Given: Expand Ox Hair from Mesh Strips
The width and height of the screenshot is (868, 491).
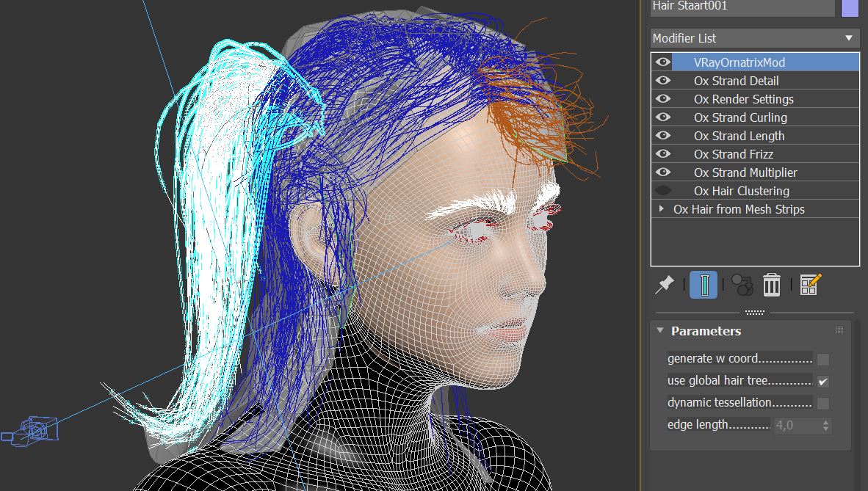Looking at the screenshot, I should 662,209.
